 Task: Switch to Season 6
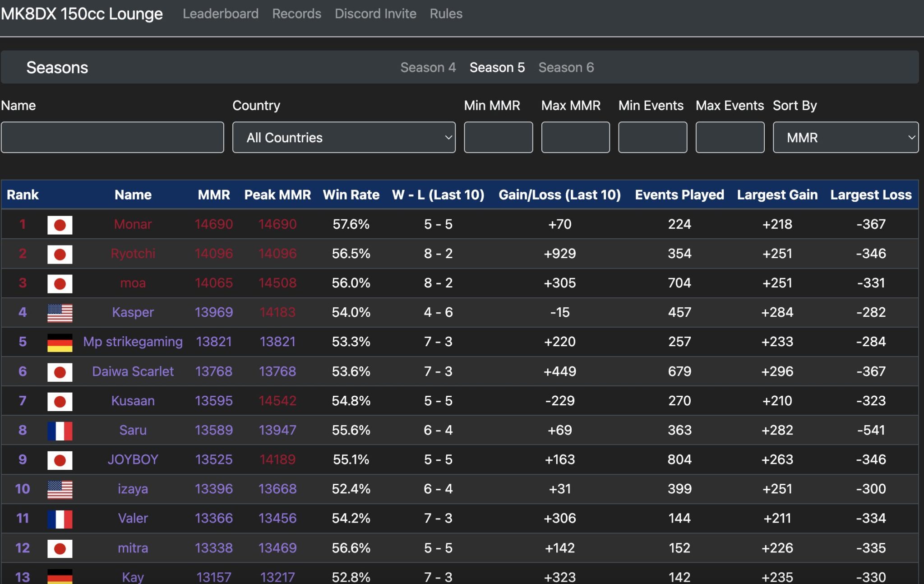pos(566,67)
